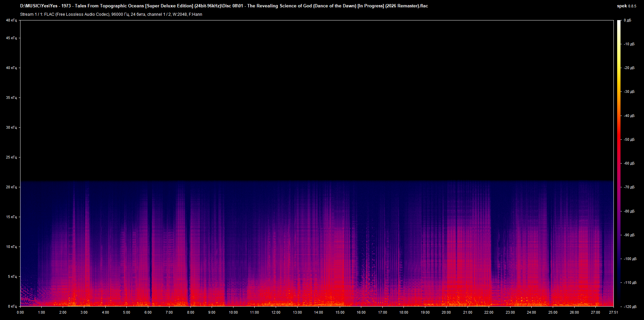The height and width of the screenshot is (320, 644).
Task: Click the '5 кГц' frequency label
Action: pyautogui.click(x=12, y=276)
